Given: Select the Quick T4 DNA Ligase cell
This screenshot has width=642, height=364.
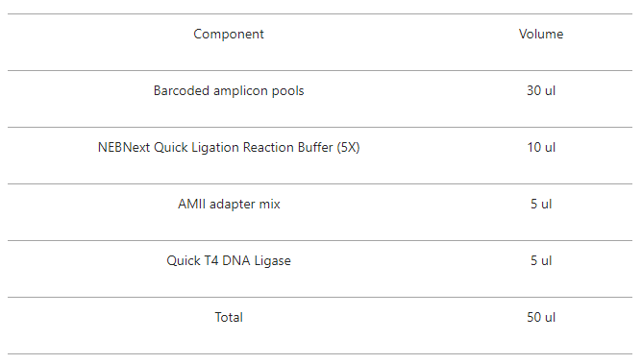Looking at the screenshot, I should tap(229, 261).
